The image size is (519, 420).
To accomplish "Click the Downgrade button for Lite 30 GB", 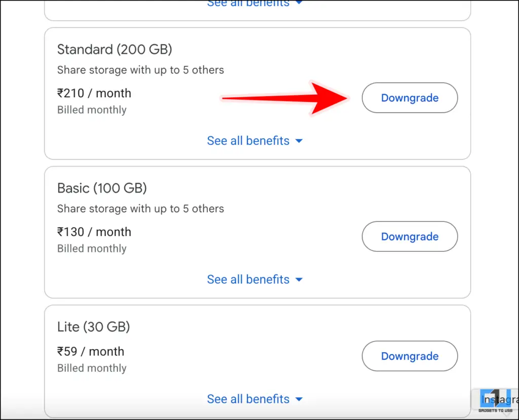I will tap(410, 356).
